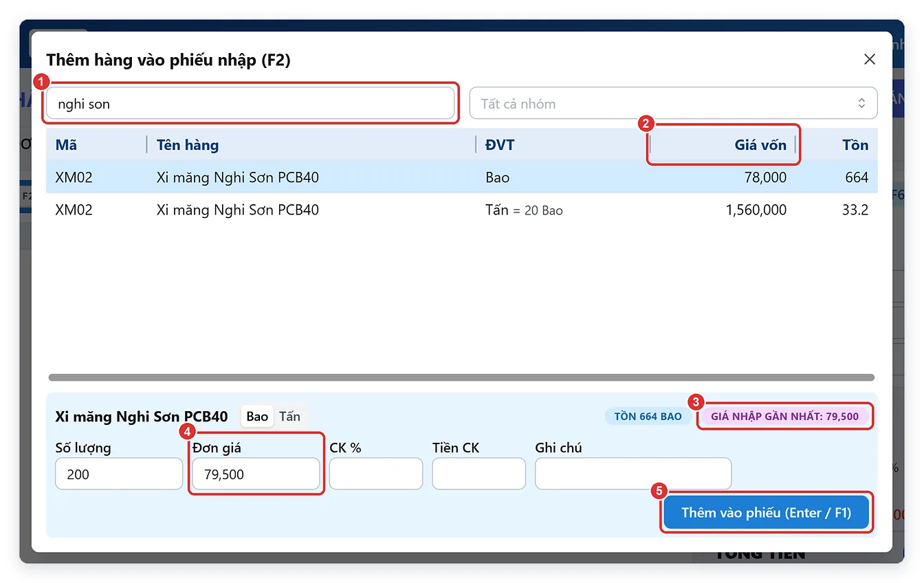This screenshot has width=924, height=583.
Task: Open the "Tất cả nhóm" group dropdown
Action: (x=673, y=104)
